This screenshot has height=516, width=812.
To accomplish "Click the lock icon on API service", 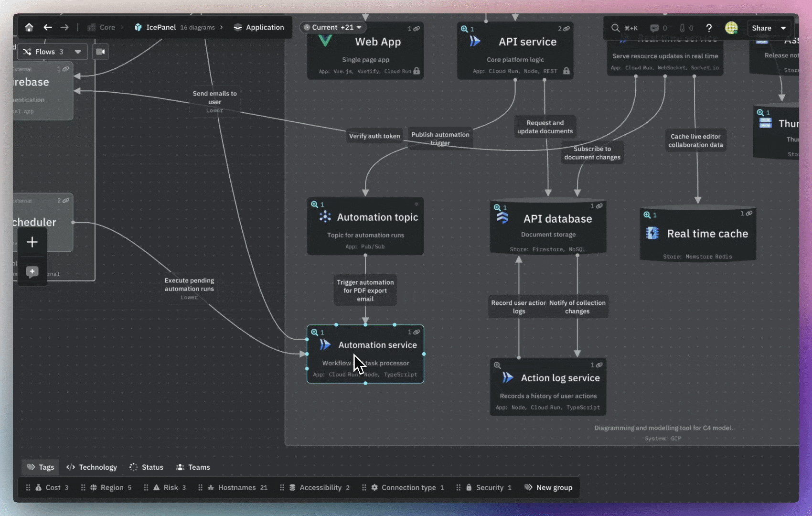I will [x=566, y=71].
